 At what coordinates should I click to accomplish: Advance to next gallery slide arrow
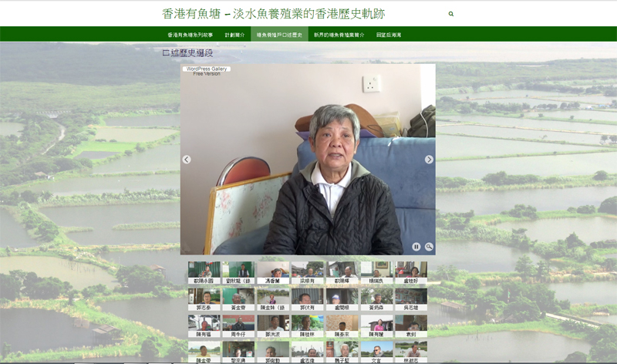coord(429,160)
